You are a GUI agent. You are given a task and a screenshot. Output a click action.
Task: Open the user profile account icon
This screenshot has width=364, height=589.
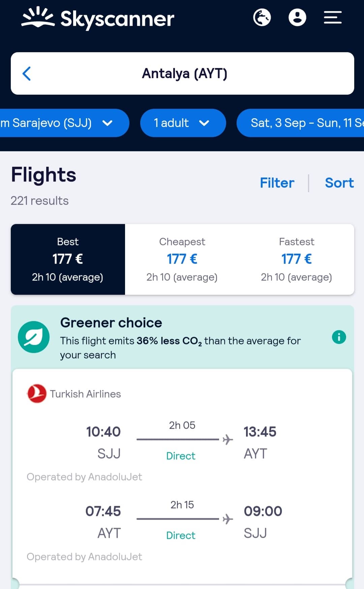coord(297,18)
